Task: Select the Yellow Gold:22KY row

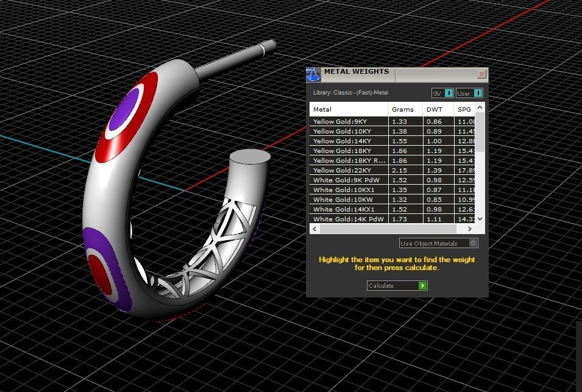Action: click(x=392, y=170)
